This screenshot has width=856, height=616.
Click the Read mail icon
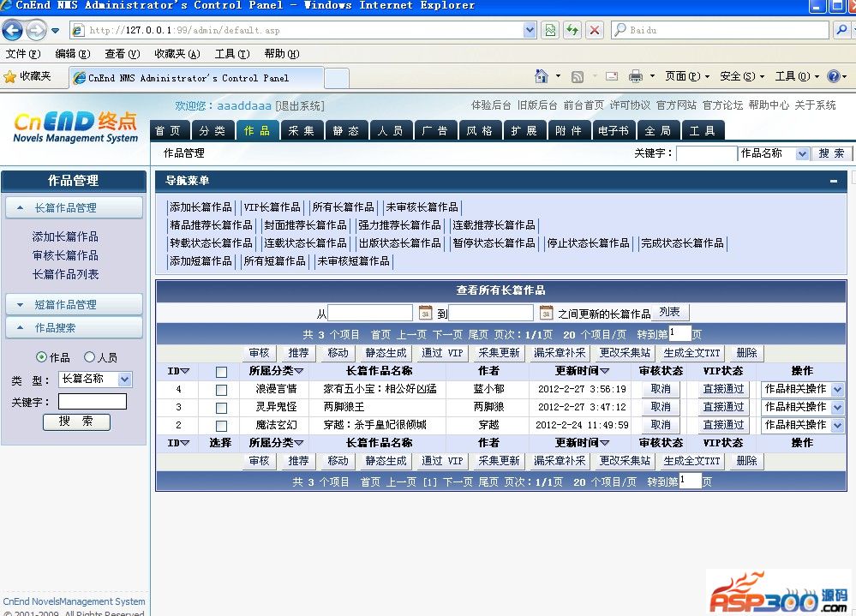(612, 76)
